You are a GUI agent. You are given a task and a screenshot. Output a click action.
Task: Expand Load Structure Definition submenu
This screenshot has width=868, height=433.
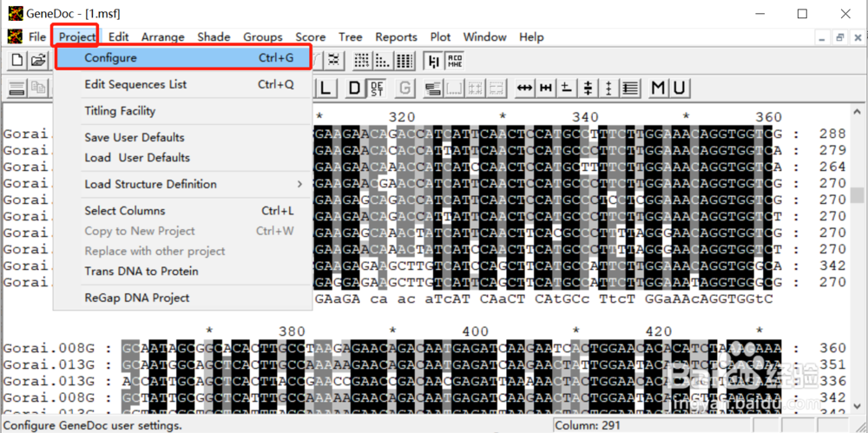(x=183, y=184)
